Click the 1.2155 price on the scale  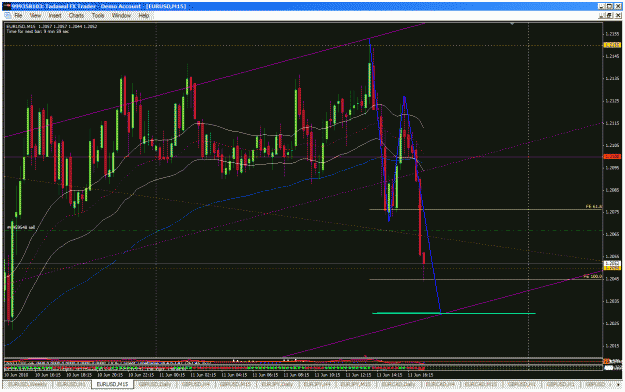(612, 34)
